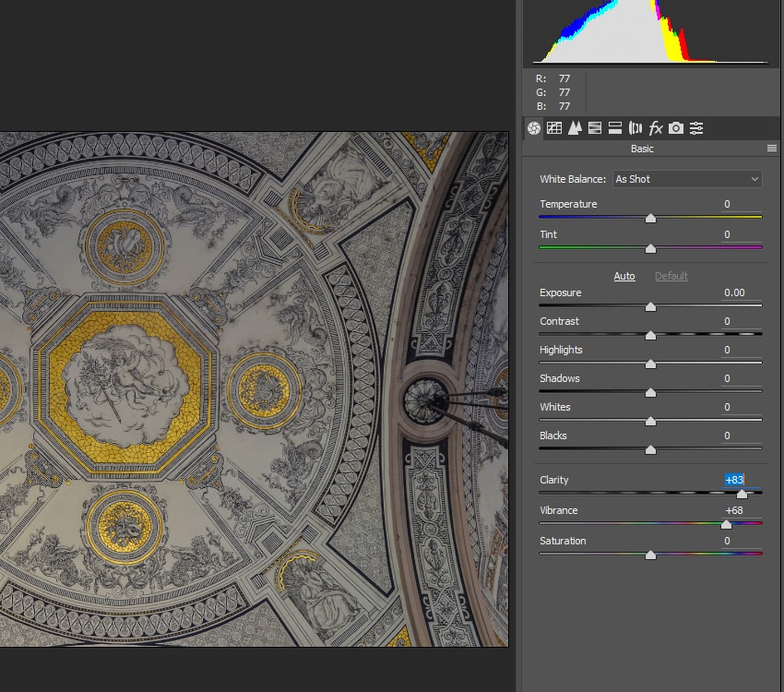Open the Camera Calibration panel icon

[676, 128]
